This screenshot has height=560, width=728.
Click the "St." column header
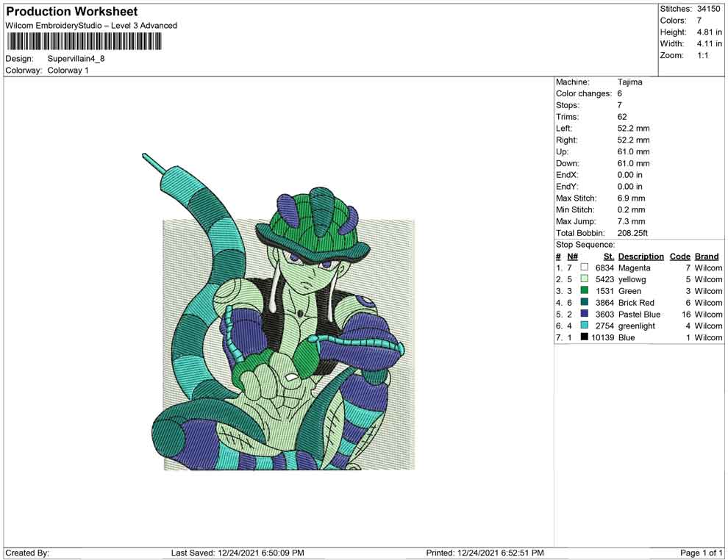point(609,256)
